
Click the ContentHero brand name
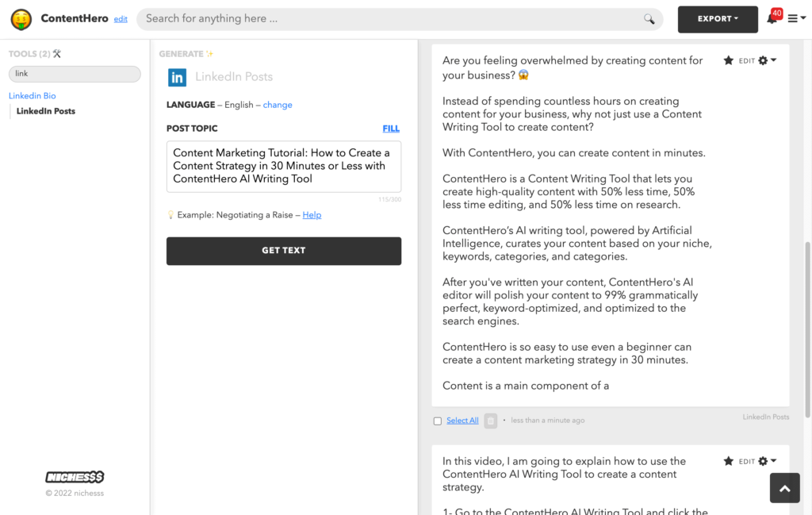75,19
